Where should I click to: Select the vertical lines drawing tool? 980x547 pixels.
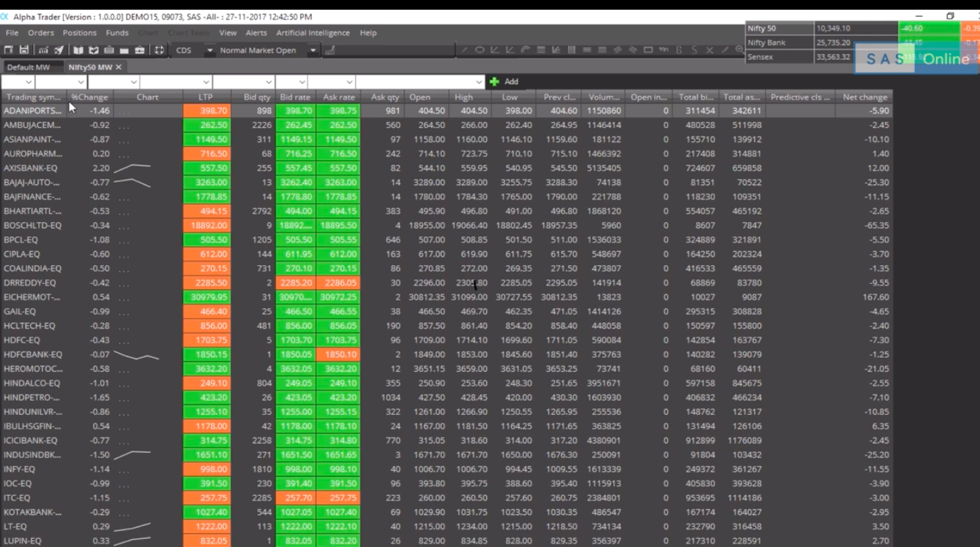coord(571,50)
